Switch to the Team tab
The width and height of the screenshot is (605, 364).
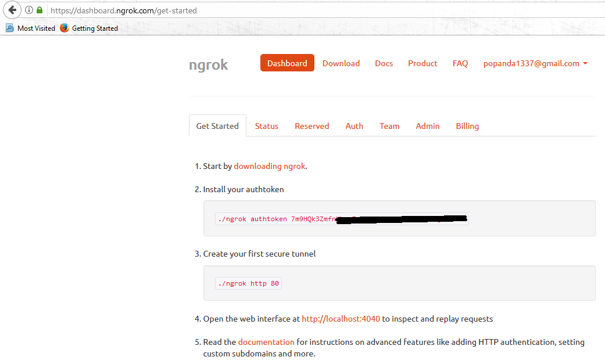[389, 126]
